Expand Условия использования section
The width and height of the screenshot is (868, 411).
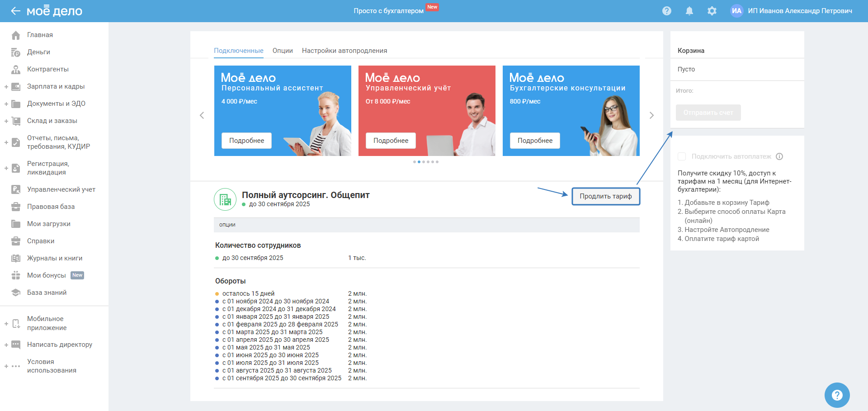click(6, 366)
